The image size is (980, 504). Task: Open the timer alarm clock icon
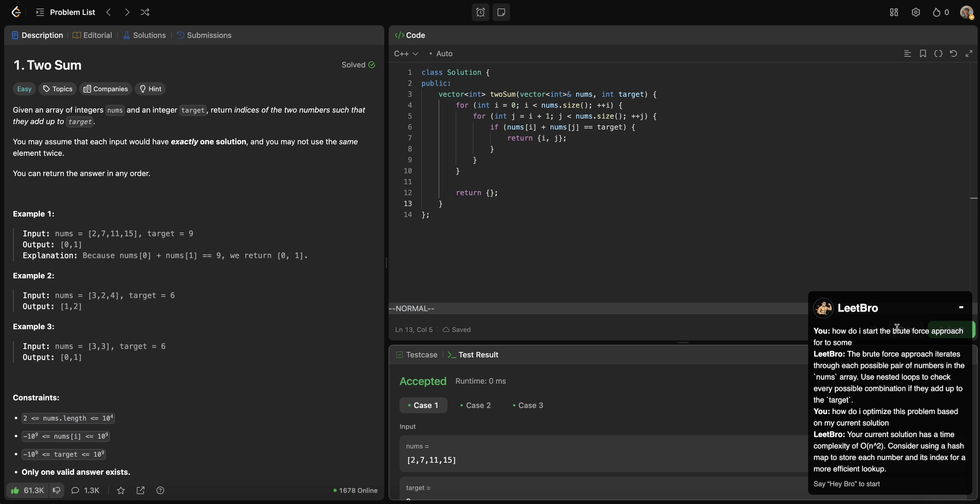pyautogui.click(x=480, y=12)
